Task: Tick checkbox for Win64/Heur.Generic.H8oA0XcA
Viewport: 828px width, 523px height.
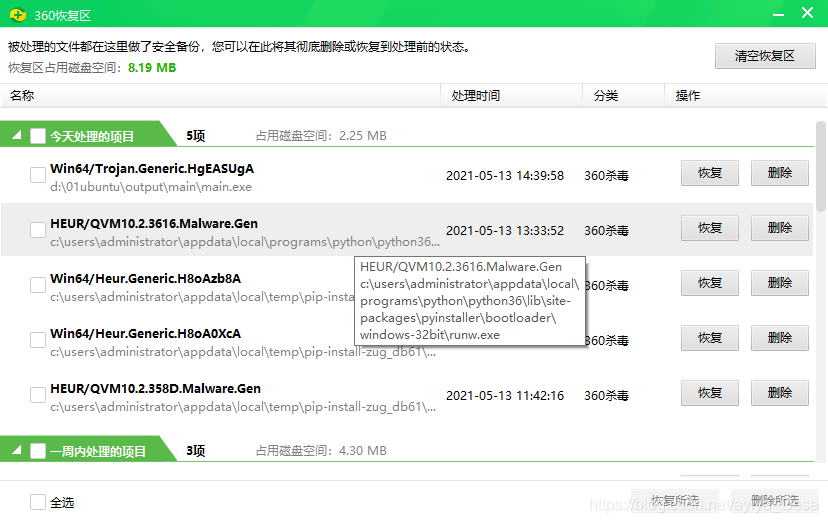Action: pos(37,340)
